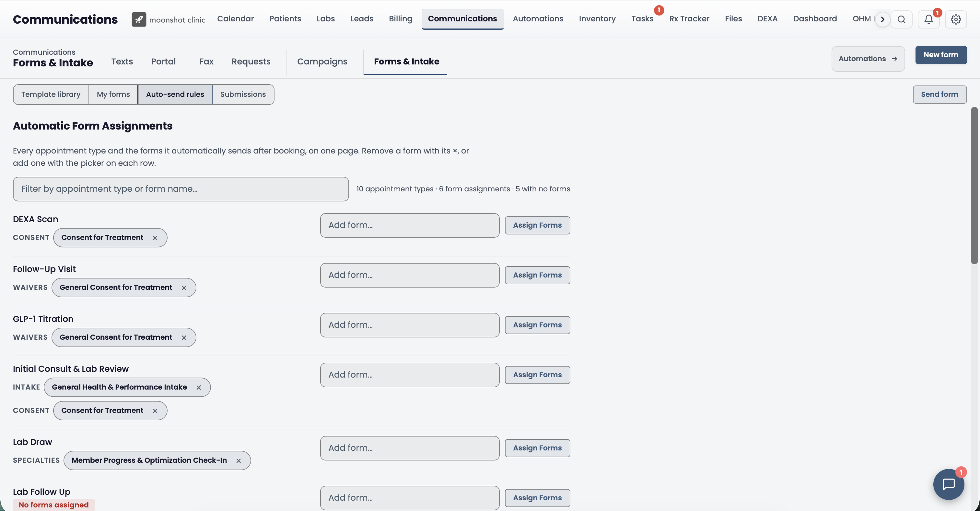
Task: Remove Consent for Treatment from Initial Consult
Action: [x=155, y=411]
